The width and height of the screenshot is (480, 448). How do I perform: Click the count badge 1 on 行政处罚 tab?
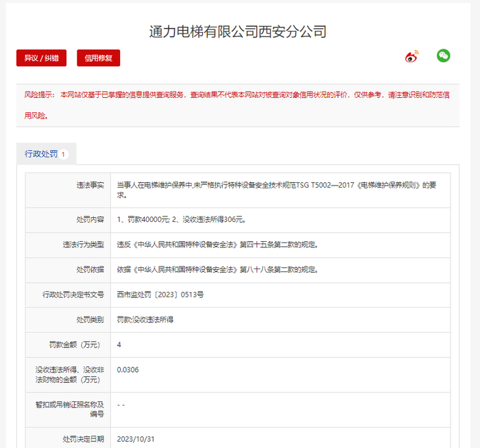[x=63, y=154]
